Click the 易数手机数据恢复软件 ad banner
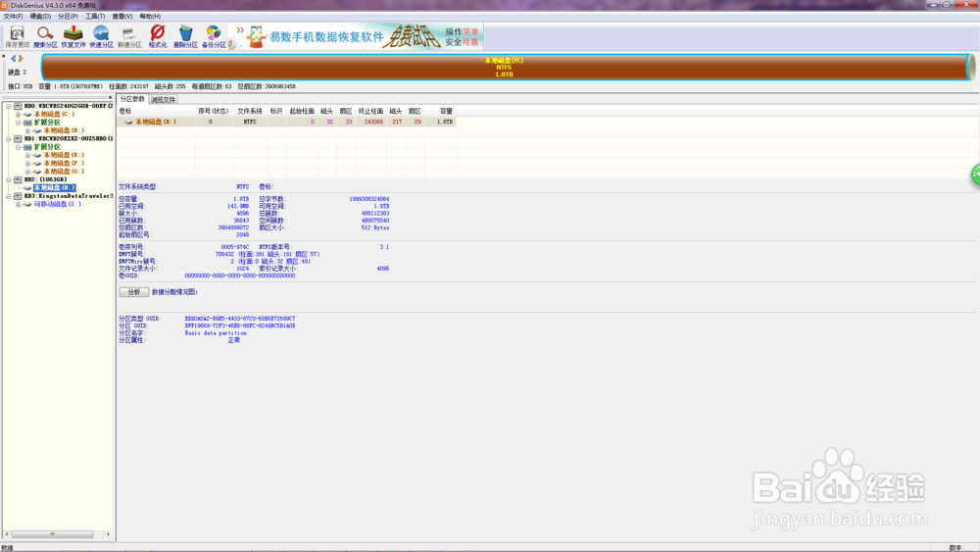The height and width of the screenshot is (552, 980). (x=356, y=37)
